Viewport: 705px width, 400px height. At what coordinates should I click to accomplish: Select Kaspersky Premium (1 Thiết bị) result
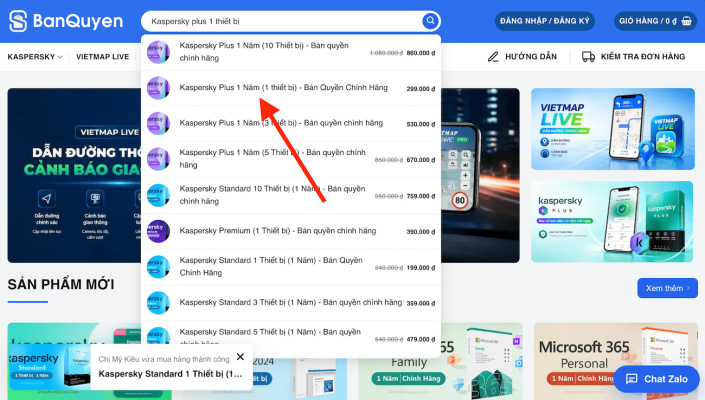(291, 231)
